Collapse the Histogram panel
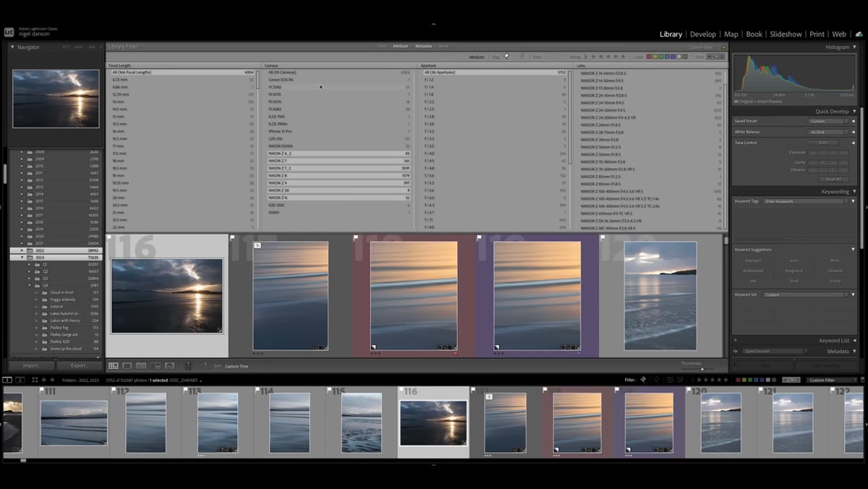The height and width of the screenshot is (489, 868). (x=854, y=47)
